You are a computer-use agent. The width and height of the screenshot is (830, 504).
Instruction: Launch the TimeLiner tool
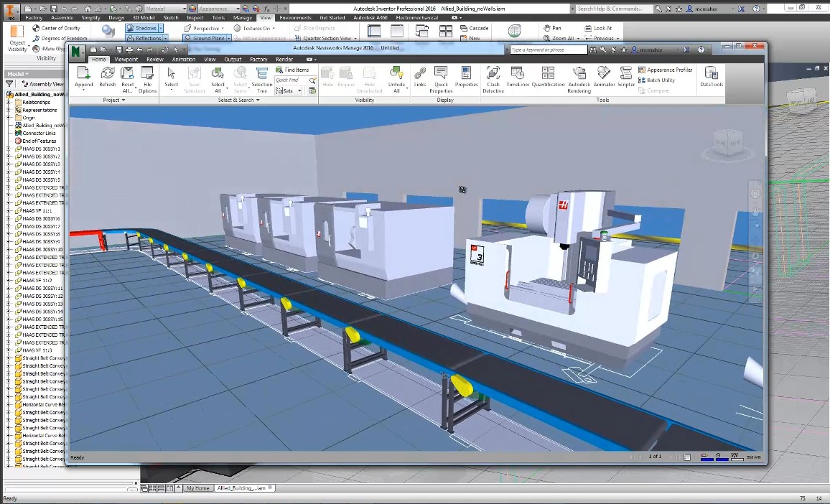517,76
